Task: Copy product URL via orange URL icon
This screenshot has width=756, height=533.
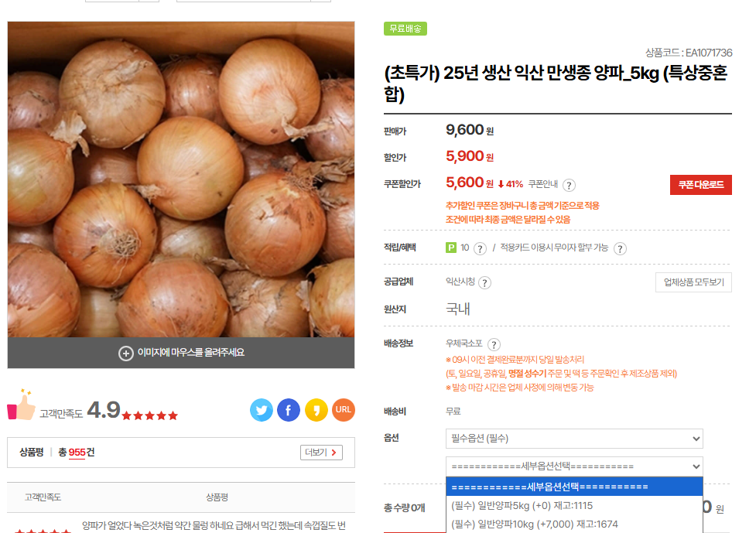Action: pos(344,410)
